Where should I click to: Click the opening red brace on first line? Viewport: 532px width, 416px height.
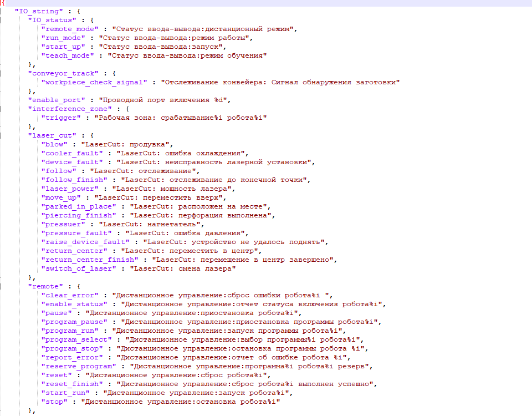point(2,3)
